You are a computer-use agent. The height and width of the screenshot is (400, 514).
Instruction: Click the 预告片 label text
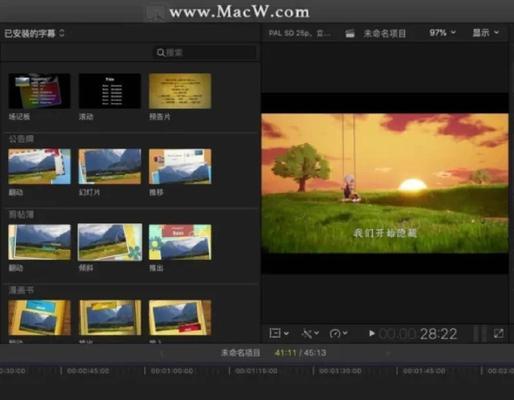160,116
